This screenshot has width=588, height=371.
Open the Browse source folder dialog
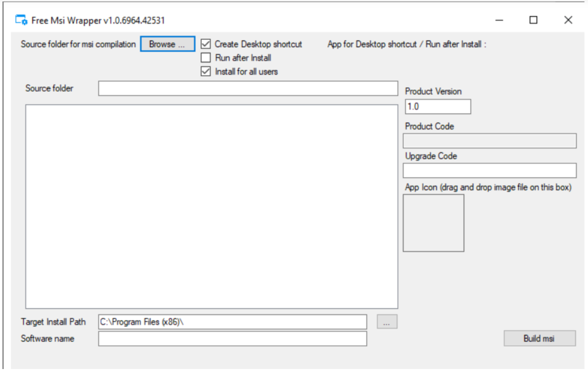pyautogui.click(x=168, y=44)
